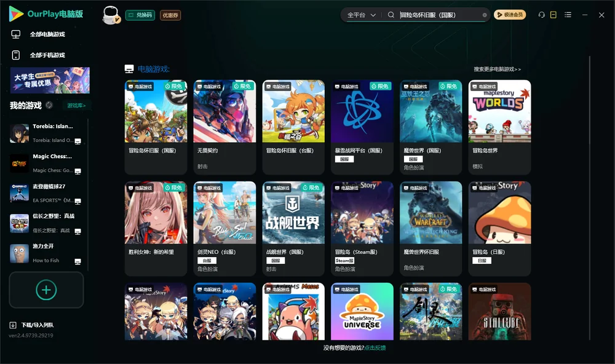Open the 游戏库> library link
The width and height of the screenshot is (615, 364).
(76, 106)
